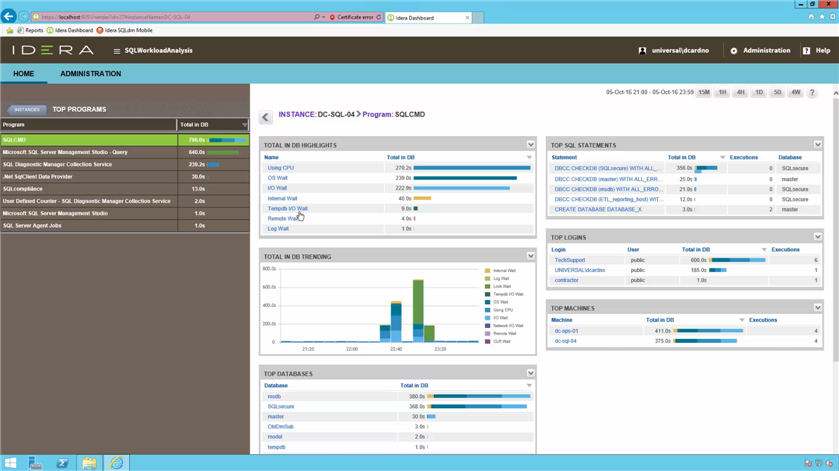839x471 pixels.
Task: Select SQL Server Agent Jobs row
Action: coord(125,225)
